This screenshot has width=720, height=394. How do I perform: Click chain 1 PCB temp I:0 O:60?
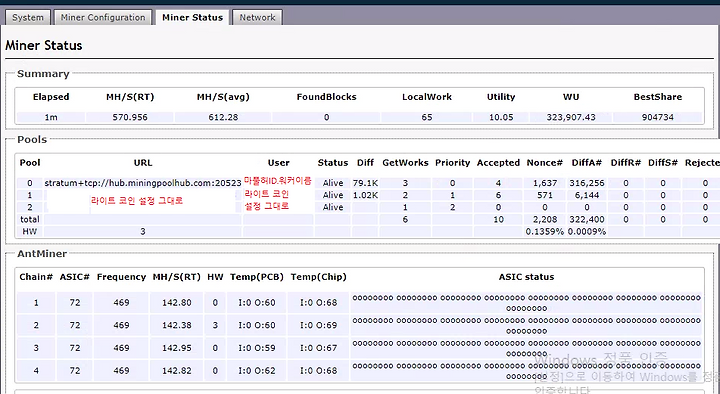click(257, 303)
